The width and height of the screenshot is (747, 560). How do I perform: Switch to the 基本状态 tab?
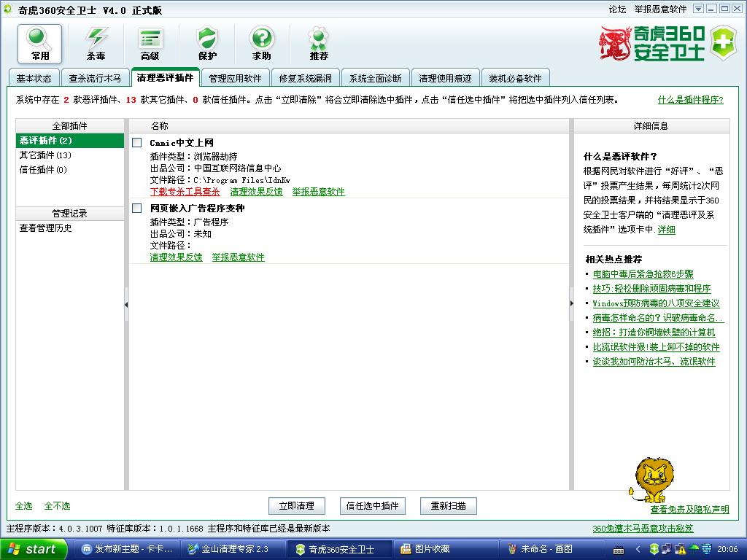coord(34,78)
